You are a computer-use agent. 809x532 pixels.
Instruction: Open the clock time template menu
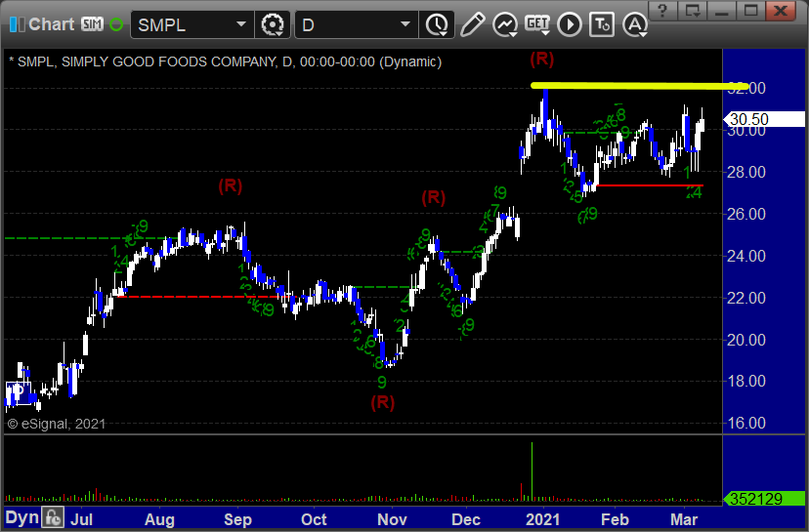(x=437, y=24)
